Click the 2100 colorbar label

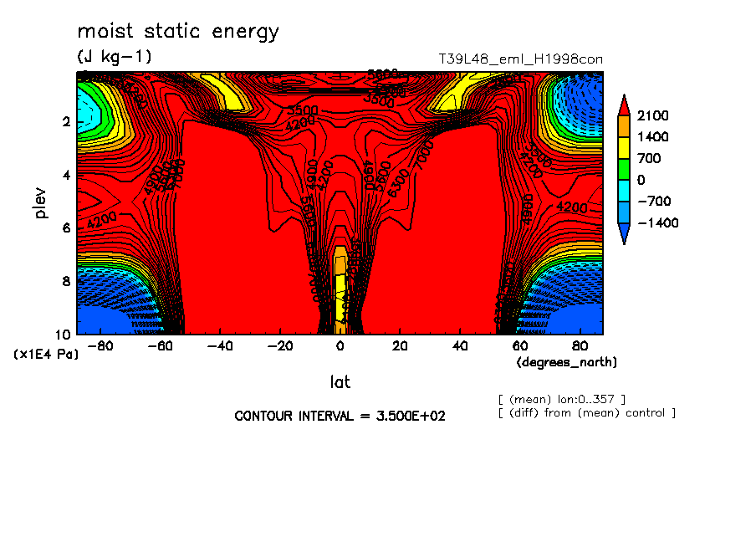(x=652, y=115)
